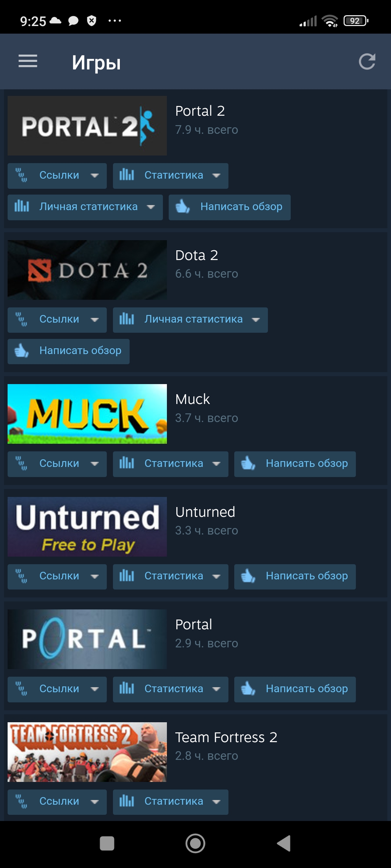
Task: Tap Android recent apps square button
Action: (x=107, y=843)
